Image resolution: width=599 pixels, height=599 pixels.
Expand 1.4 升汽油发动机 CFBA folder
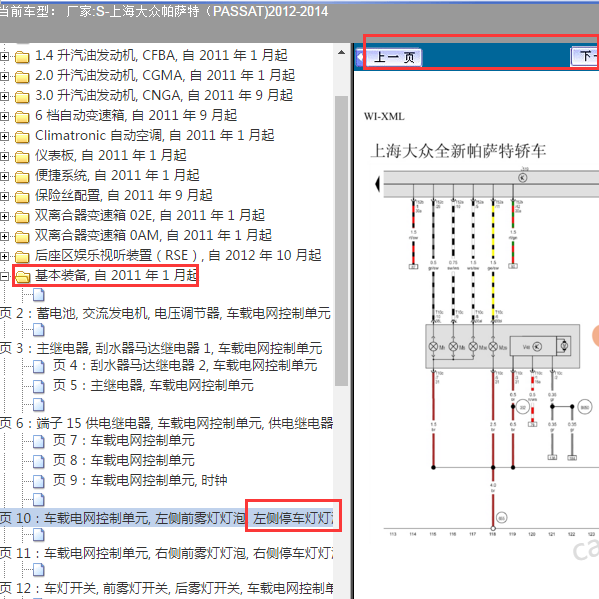pos(4,57)
